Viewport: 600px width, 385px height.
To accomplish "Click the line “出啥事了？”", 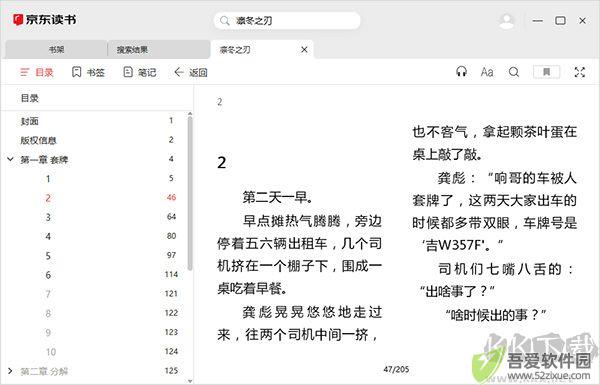I will [457, 292].
